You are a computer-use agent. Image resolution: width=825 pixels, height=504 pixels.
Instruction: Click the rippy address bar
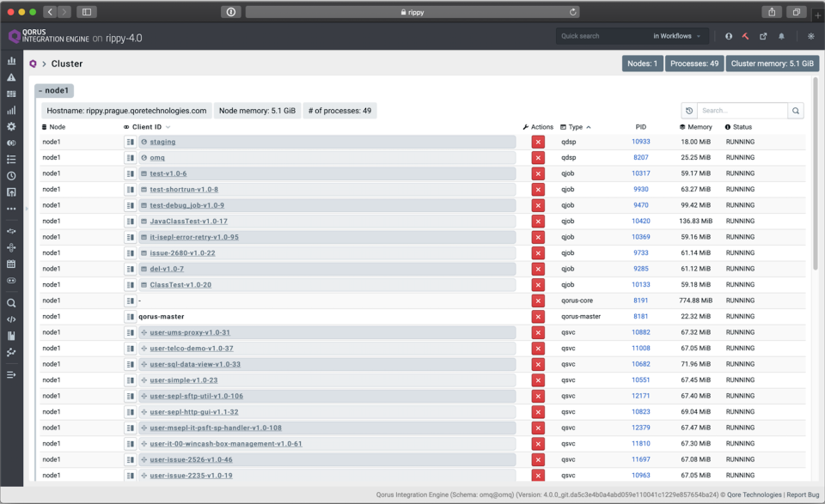(x=412, y=12)
